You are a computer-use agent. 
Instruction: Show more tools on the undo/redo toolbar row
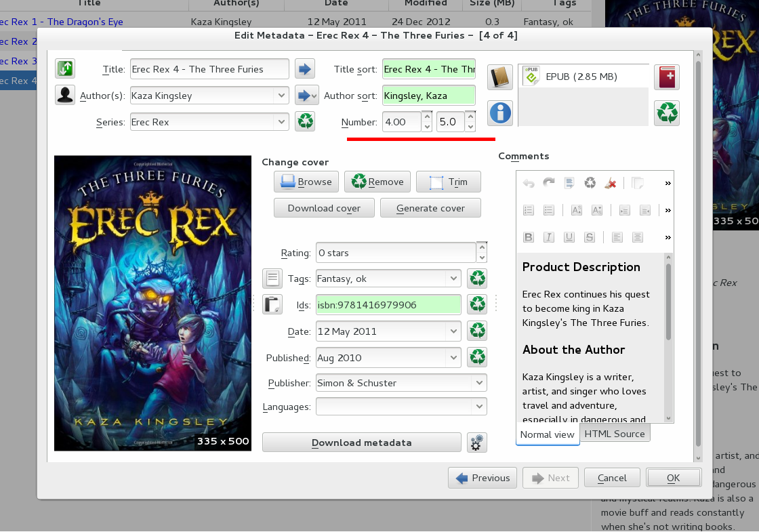coord(668,183)
